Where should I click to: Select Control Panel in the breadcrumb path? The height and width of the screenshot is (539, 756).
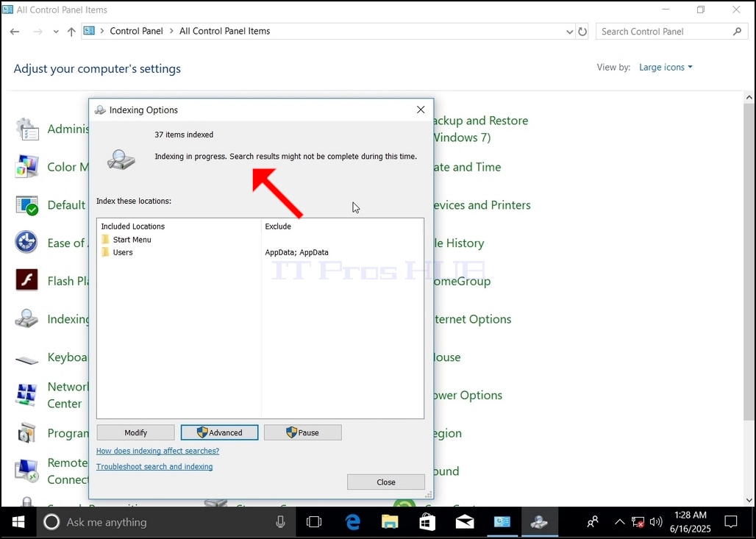point(137,31)
